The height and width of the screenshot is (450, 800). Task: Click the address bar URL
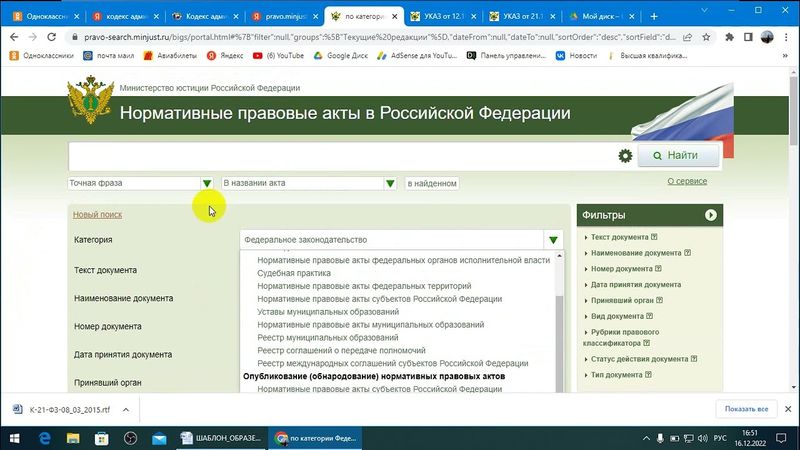(380, 37)
